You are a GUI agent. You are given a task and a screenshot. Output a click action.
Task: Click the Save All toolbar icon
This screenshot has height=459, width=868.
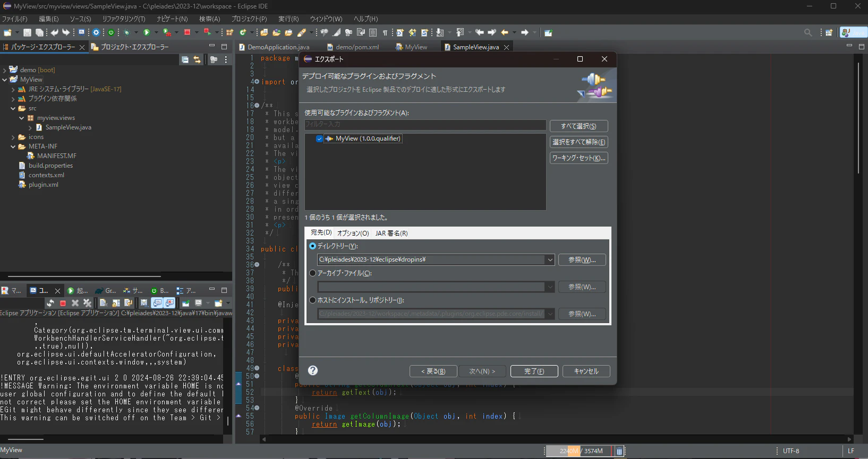pos(39,32)
